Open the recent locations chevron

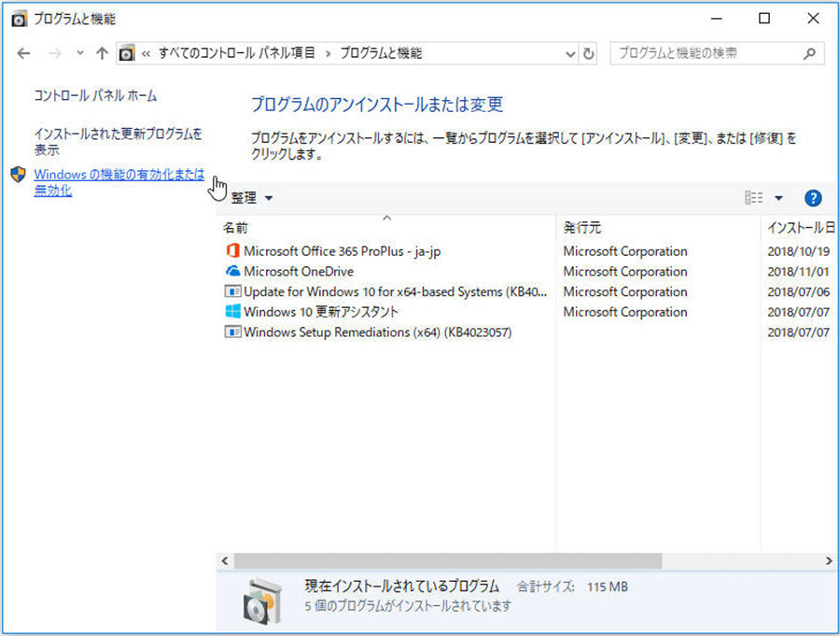[x=80, y=52]
